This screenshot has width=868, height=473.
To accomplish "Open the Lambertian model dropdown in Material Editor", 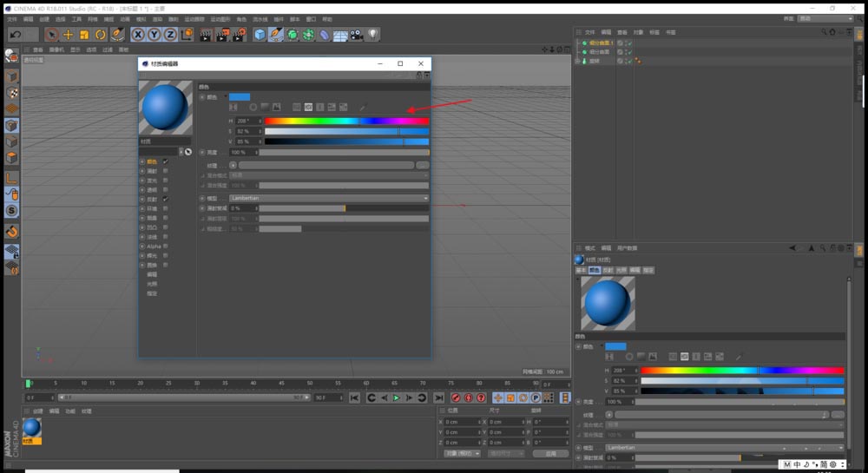I will 329,198.
